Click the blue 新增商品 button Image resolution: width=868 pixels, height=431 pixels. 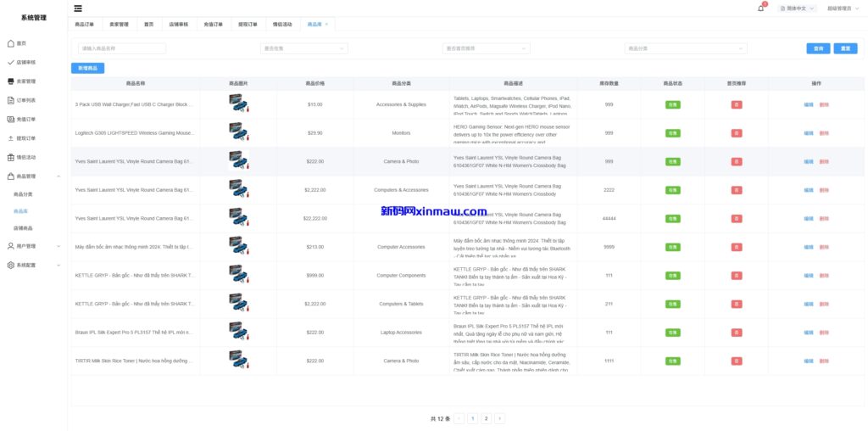coord(87,68)
